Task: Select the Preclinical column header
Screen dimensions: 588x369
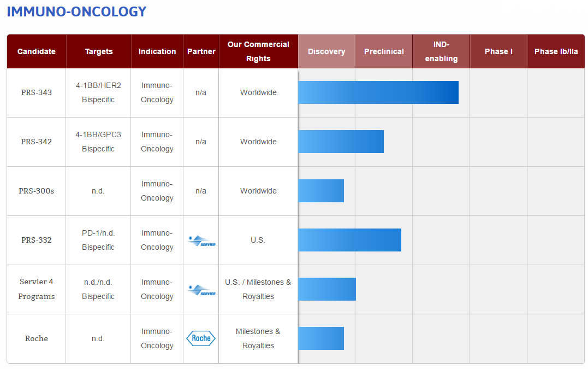Action: click(x=384, y=51)
